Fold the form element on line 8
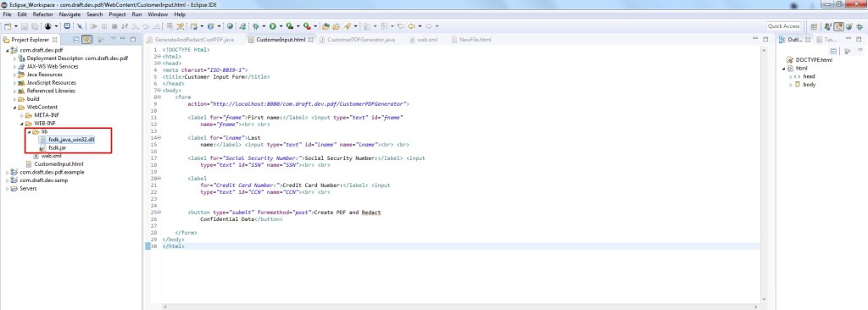The width and height of the screenshot is (868, 310). coord(159,97)
